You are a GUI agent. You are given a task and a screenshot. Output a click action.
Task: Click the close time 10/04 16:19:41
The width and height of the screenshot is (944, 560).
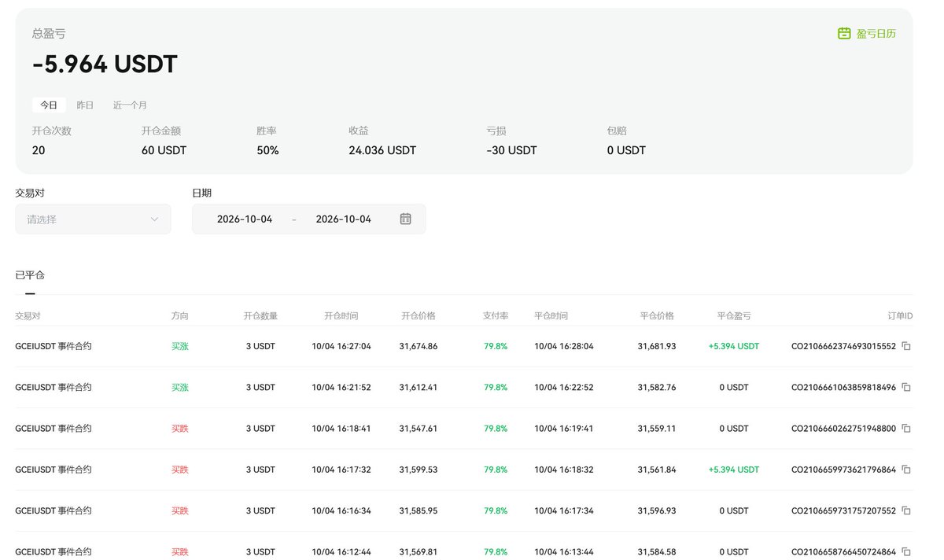(564, 429)
